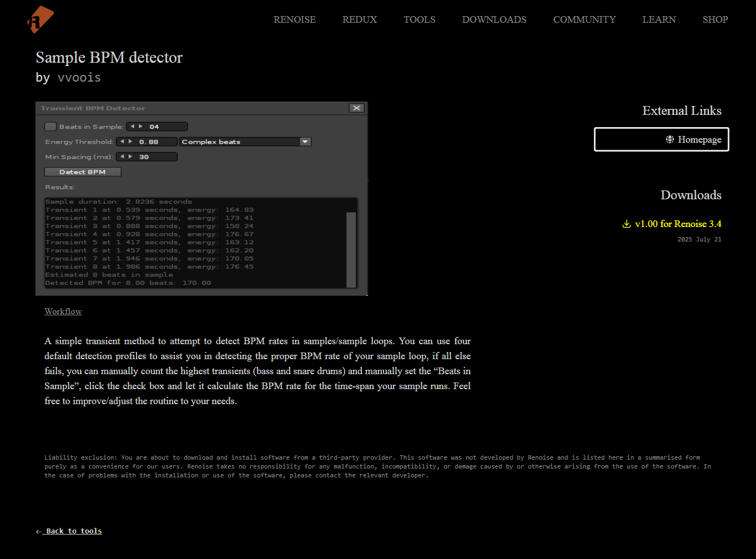
Task: Click the results list scrollbar
Action: [x=351, y=249]
